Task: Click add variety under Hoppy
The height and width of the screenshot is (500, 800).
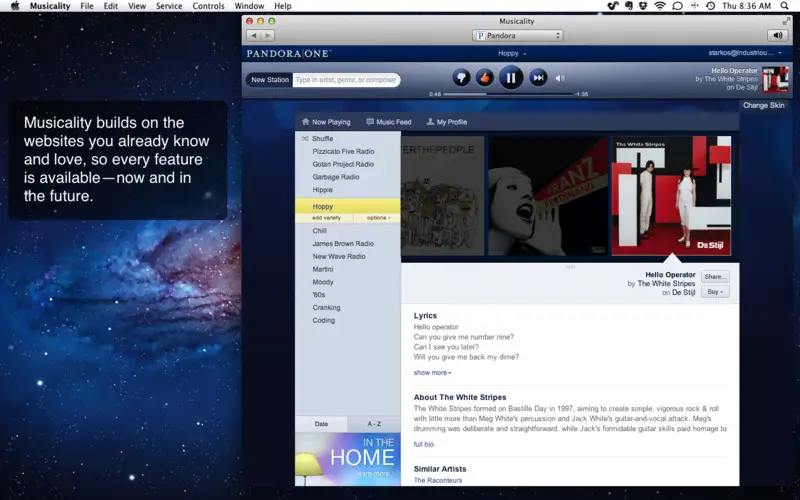Action: tap(326, 218)
